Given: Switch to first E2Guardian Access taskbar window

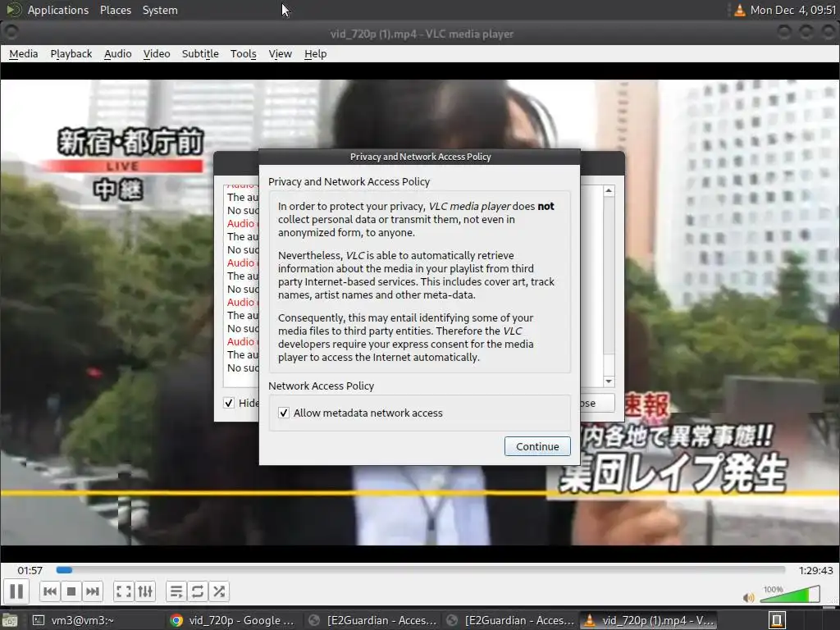Looking at the screenshot, I should click(x=373, y=620).
